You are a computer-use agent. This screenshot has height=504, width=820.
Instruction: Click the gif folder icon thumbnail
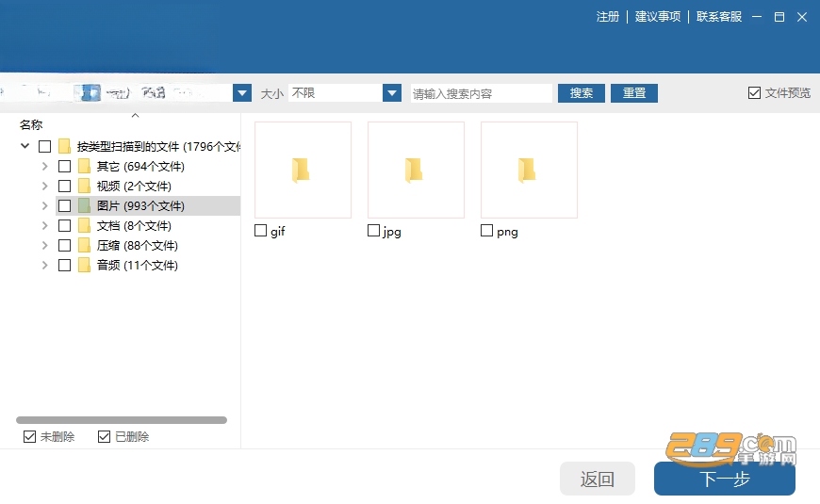pyautogui.click(x=303, y=170)
